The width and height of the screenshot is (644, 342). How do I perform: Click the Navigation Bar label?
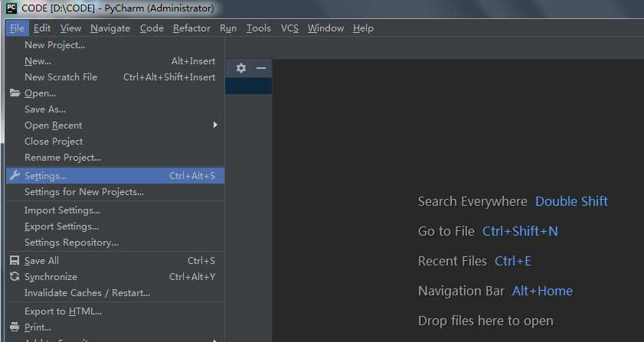coord(461,291)
